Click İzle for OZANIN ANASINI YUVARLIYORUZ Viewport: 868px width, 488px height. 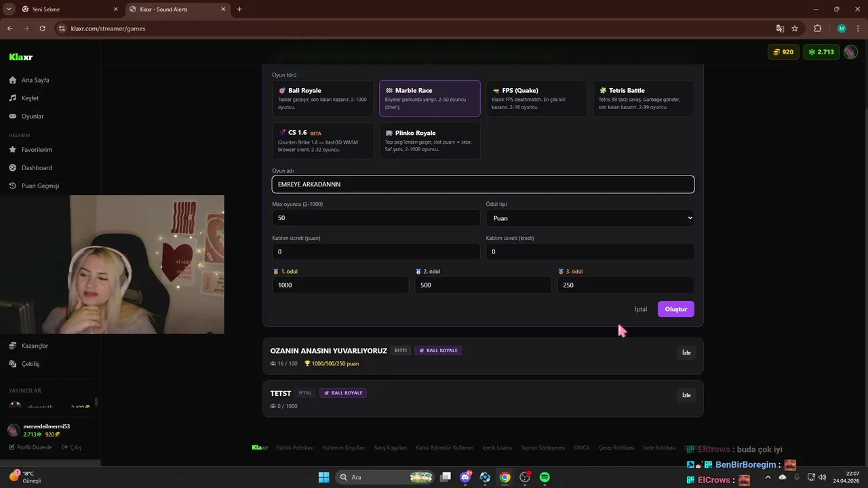click(686, 352)
